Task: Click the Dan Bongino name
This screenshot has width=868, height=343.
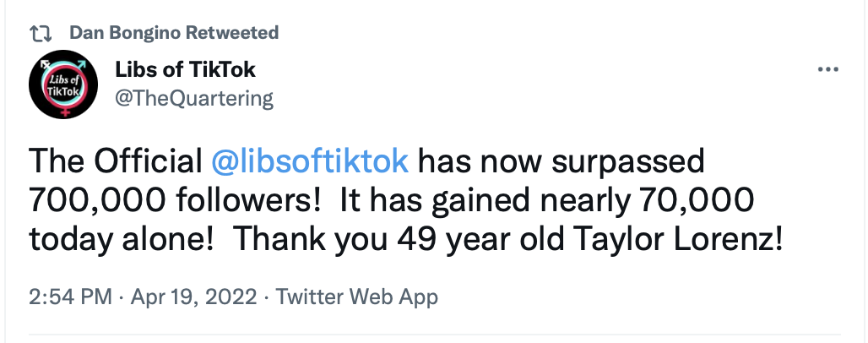Action: click(125, 33)
